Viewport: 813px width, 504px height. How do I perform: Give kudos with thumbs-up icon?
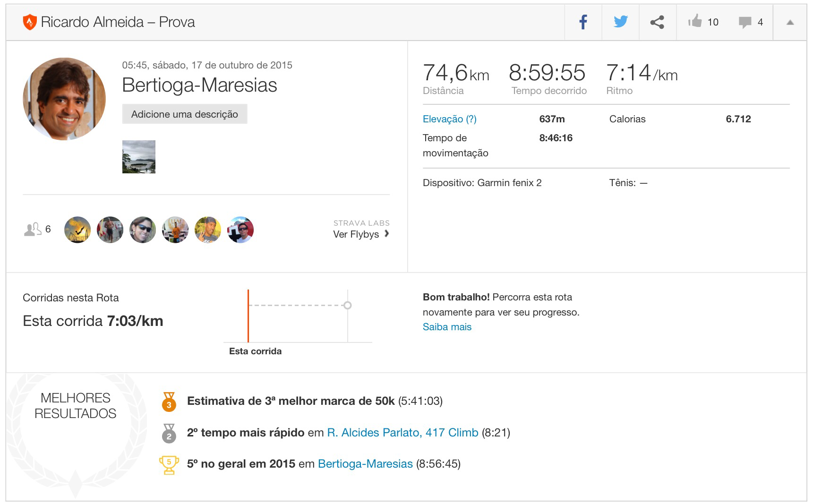click(x=695, y=22)
